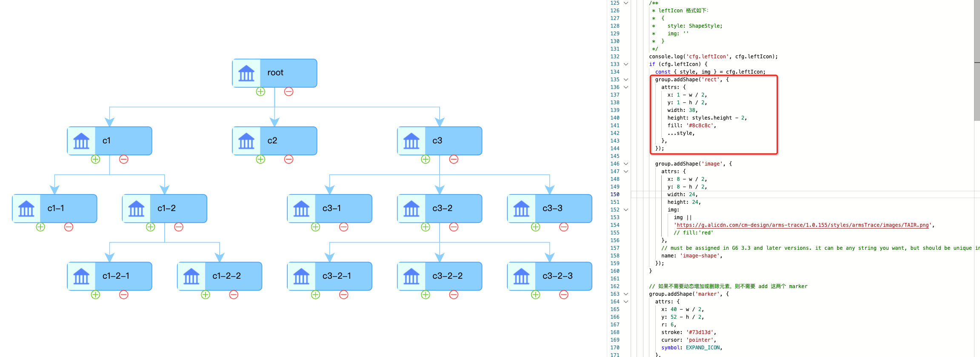The image size is (980, 357).
Task: Click the root node label
Action: pos(275,73)
